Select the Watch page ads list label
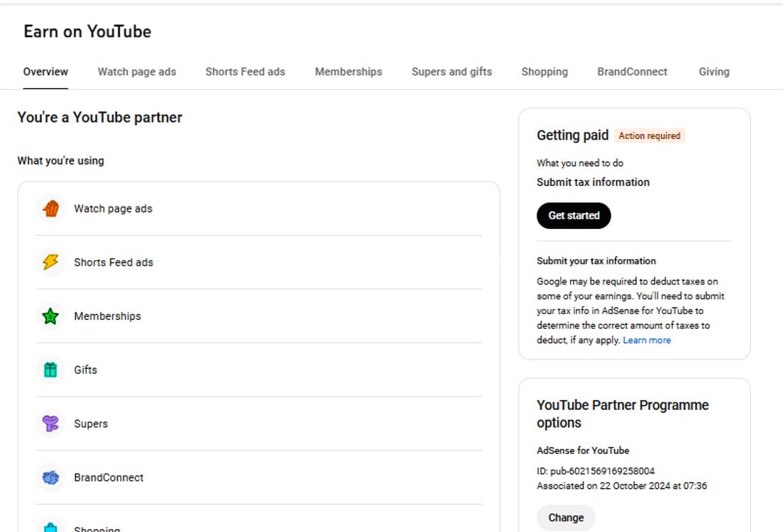The height and width of the screenshot is (532, 783). (x=114, y=209)
